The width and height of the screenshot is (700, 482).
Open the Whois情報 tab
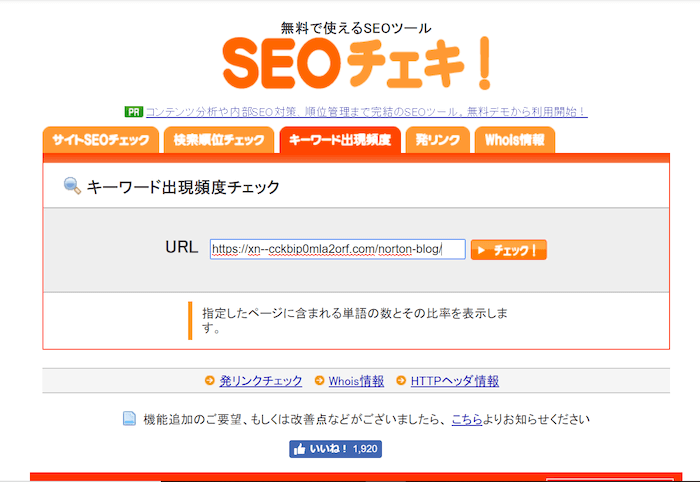click(x=515, y=140)
